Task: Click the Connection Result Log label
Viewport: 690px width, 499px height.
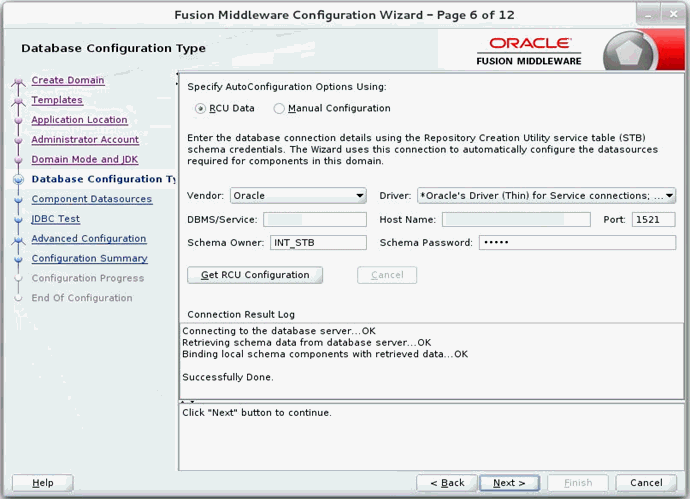Action: pos(241,315)
